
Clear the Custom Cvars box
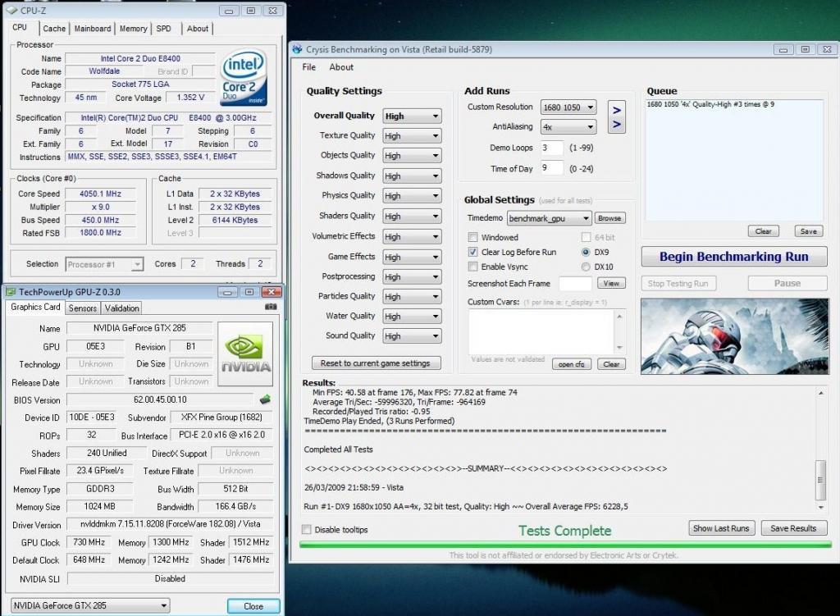(611, 364)
